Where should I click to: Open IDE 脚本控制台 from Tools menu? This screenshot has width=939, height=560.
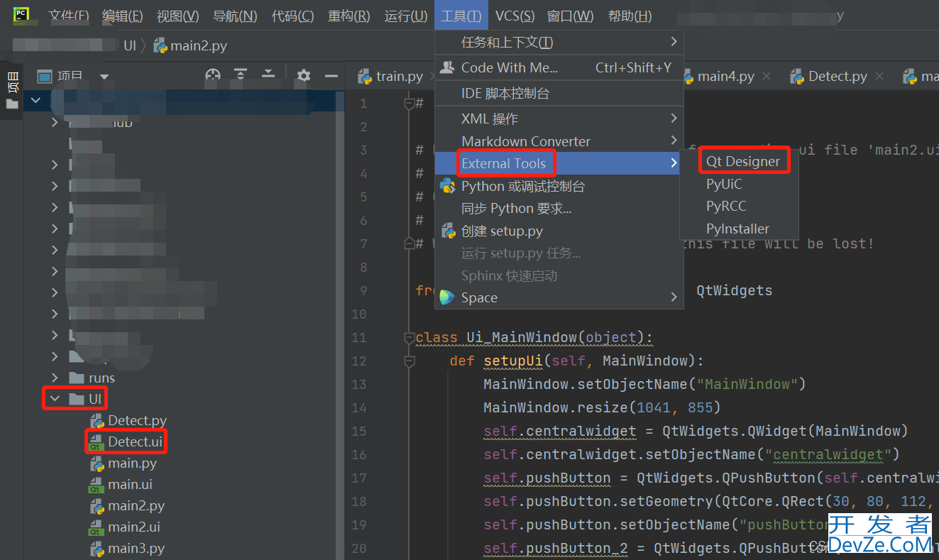click(x=559, y=94)
